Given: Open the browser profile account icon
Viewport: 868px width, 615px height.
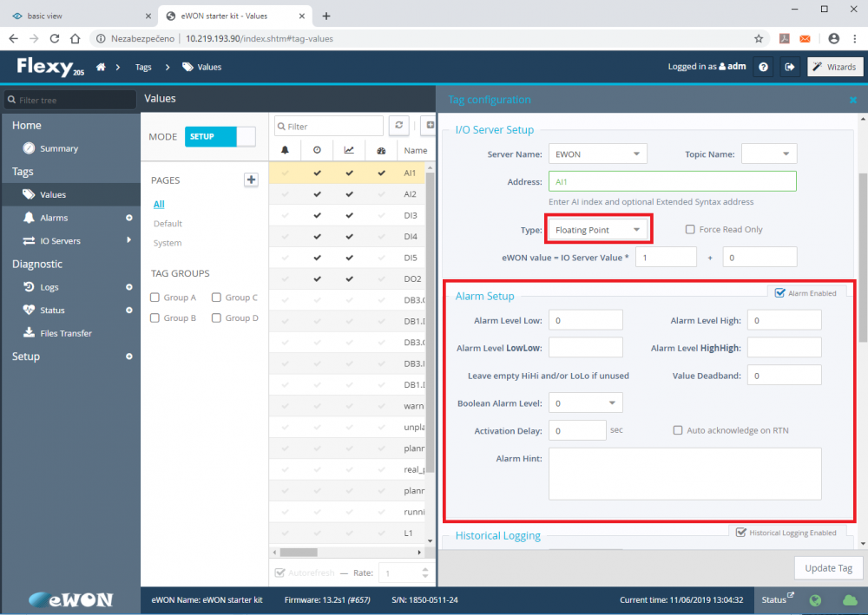Looking at the screenshot, I should (x=833, y=39).
